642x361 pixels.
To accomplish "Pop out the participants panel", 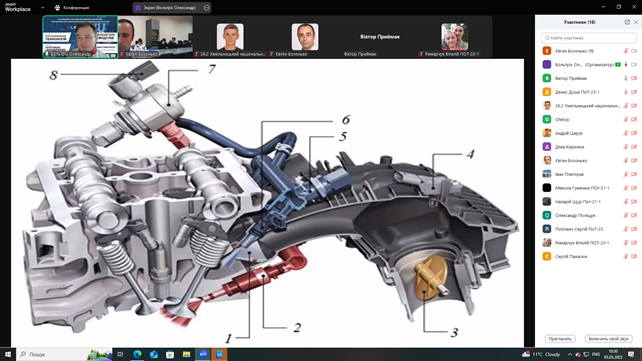I will click(x=627, y=22).
